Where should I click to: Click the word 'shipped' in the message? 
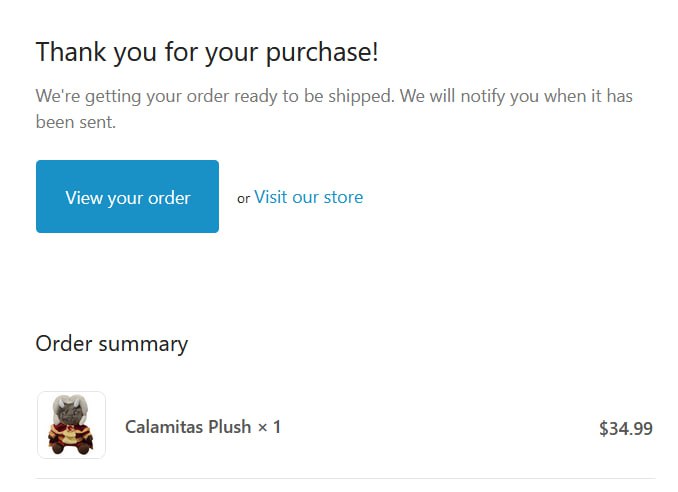pos(360,96)
